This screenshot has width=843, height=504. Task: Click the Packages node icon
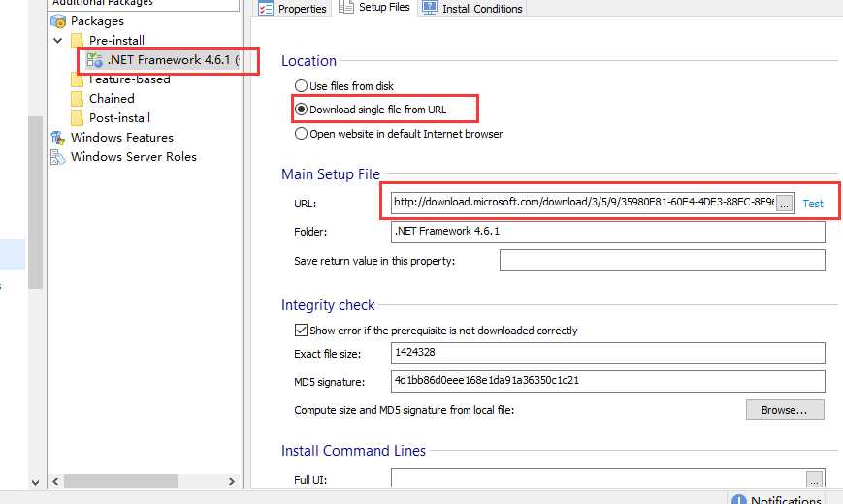[x=58, y=21]
